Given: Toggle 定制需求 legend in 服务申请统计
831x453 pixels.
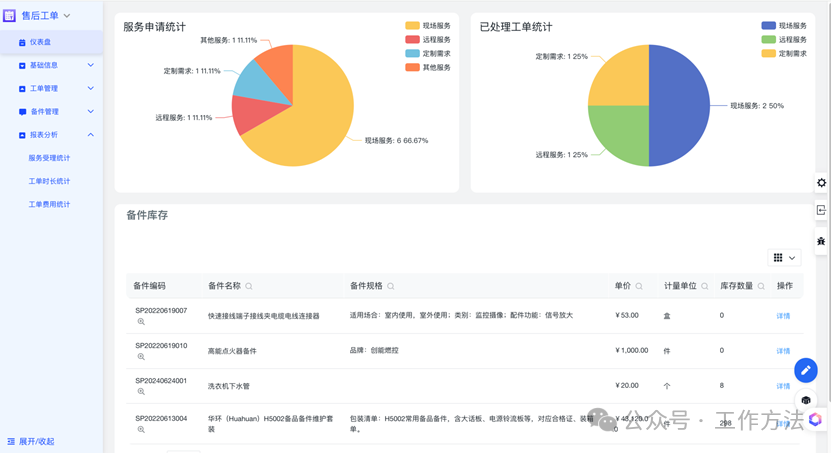Looking at the screenshot, I should click(x=428, y=54).
